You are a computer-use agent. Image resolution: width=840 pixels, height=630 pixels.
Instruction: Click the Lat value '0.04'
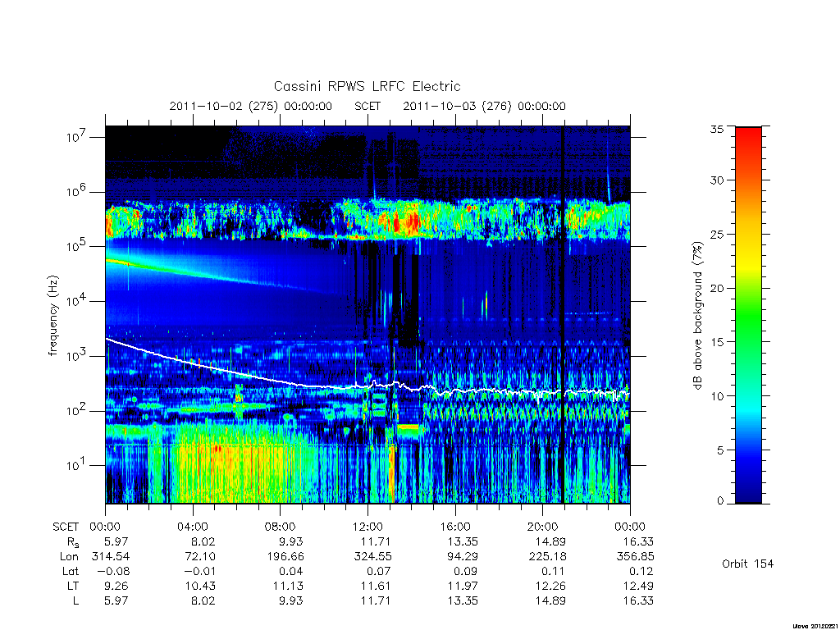coord(291,571)
